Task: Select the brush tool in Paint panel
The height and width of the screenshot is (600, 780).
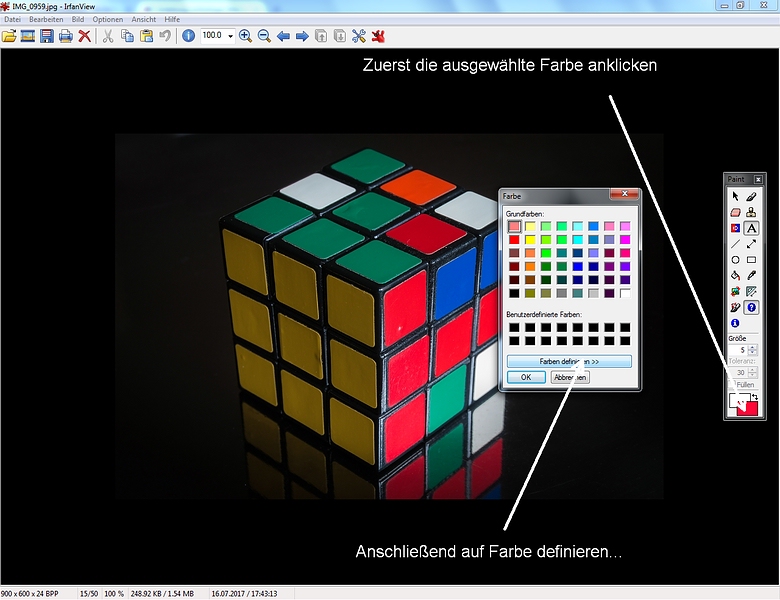Action: 752,197
